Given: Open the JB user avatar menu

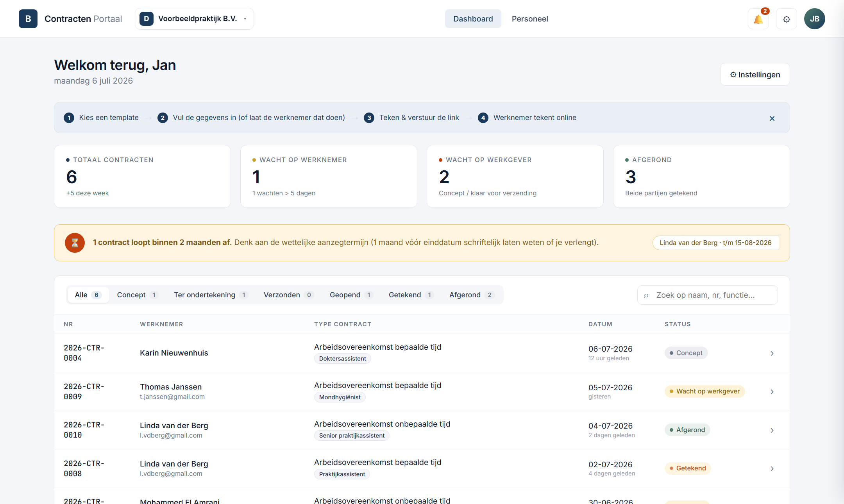Looking at the screenshot, I should point(815,19).
